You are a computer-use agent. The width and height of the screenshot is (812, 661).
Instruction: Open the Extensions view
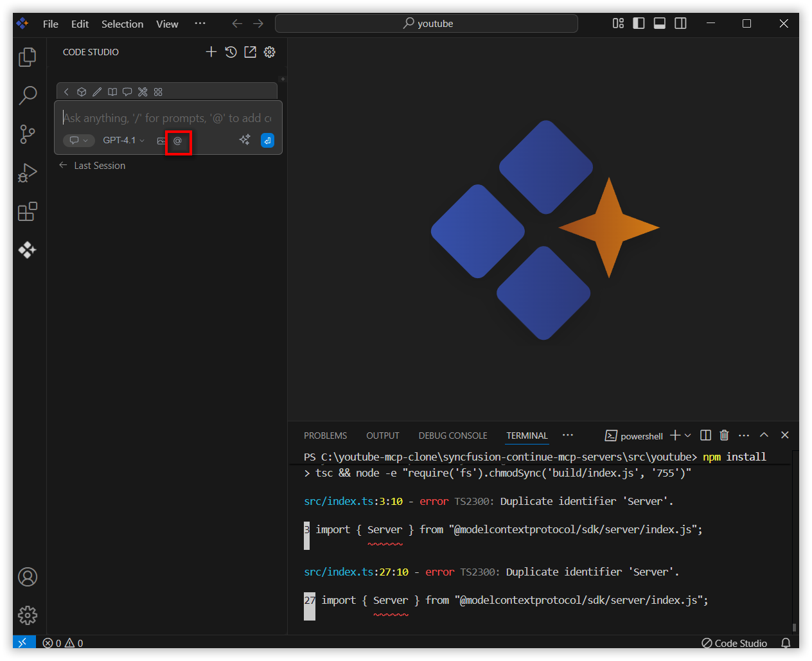point(28,211)
